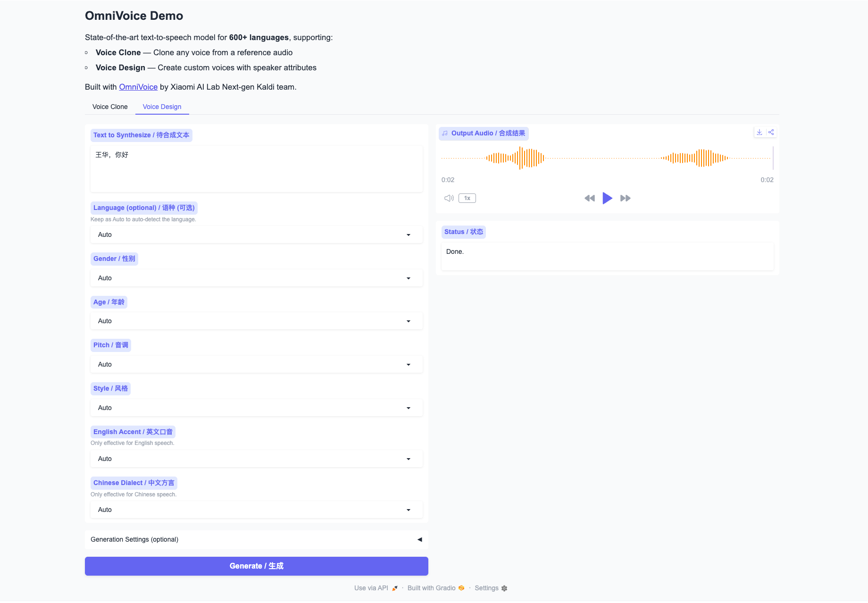Viewport: 868px width, 603px height.
Task: Select the Voice Design tab
Action: coord(162,107)
